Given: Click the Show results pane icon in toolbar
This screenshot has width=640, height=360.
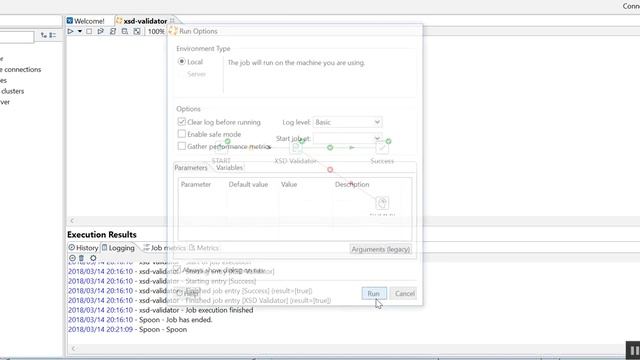Looking at the screenshot, I should click(137, 31).
